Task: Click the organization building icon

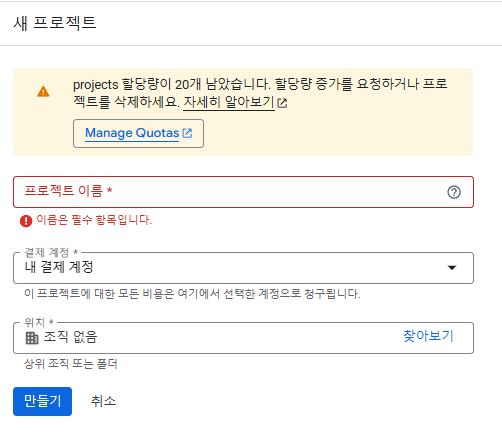Action: click(32, 338)
